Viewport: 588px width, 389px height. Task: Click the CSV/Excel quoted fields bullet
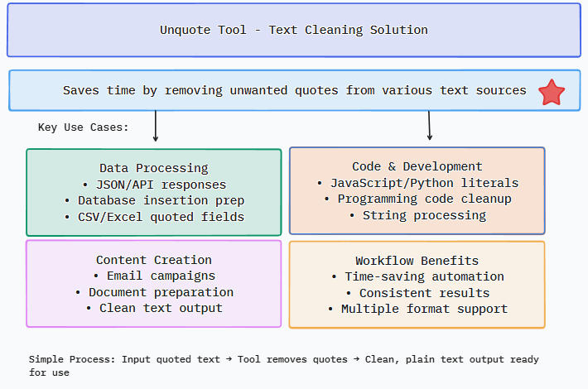click(x=154, y=218)
